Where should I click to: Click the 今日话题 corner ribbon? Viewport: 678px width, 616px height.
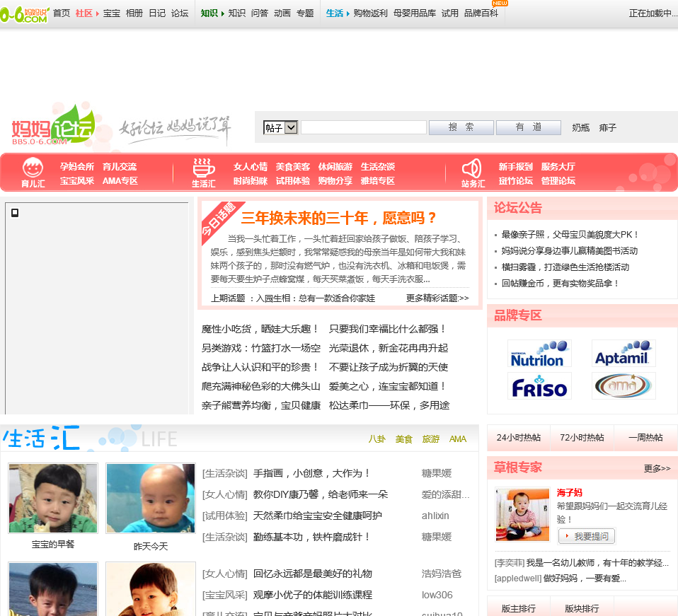[x=219, y=219]
